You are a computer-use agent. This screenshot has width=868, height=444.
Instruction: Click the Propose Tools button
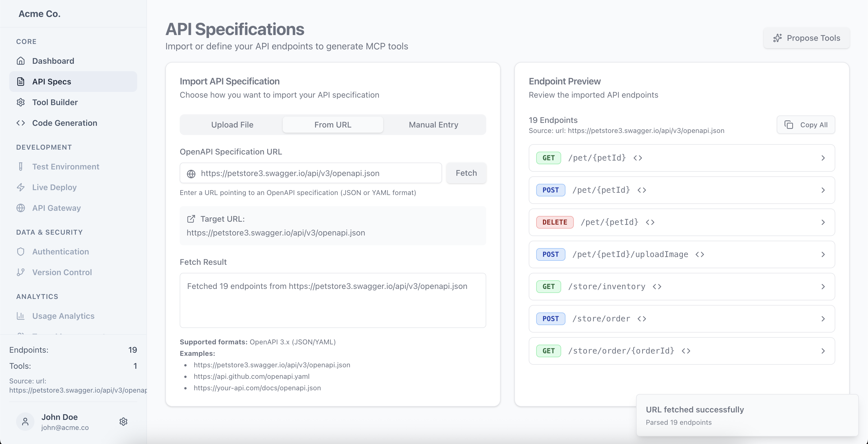(806, 38)
